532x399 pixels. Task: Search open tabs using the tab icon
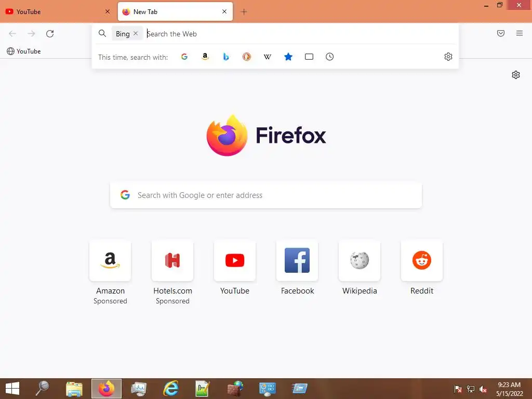[x=309, y=57]
